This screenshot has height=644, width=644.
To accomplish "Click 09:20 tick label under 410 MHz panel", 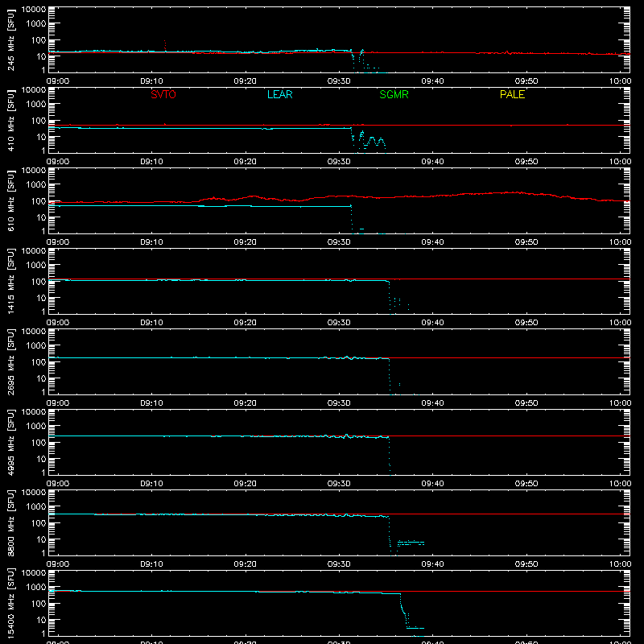I will (x=246, y=162).
